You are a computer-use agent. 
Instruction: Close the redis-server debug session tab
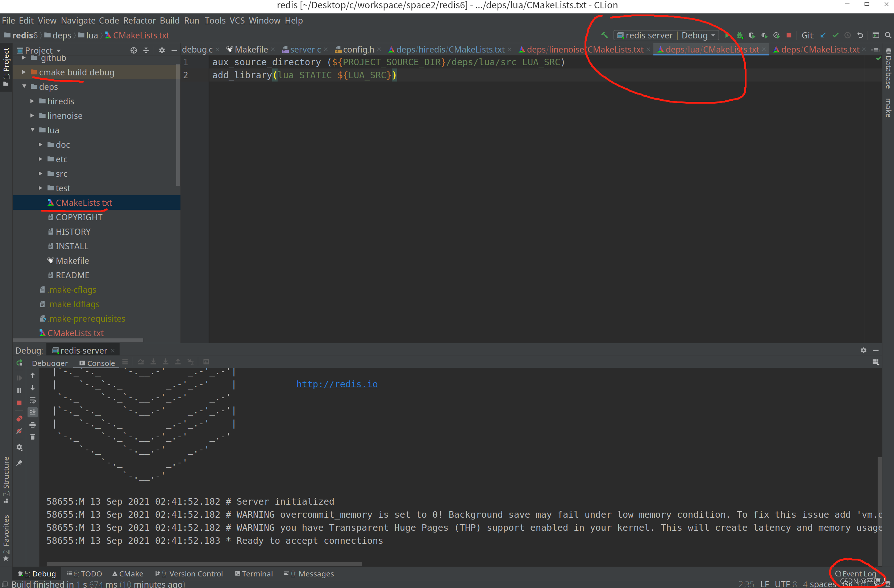click(x=113, y=351)
